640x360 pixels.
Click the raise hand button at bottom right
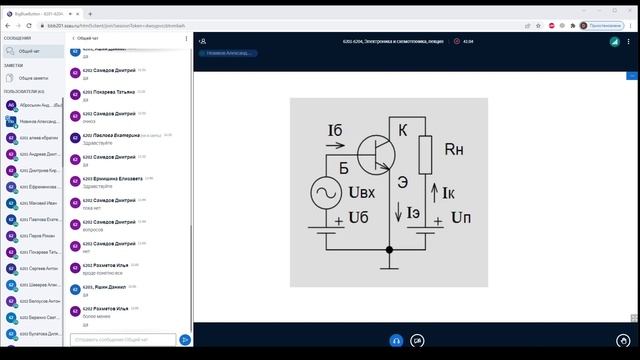[x=623, y=340]
